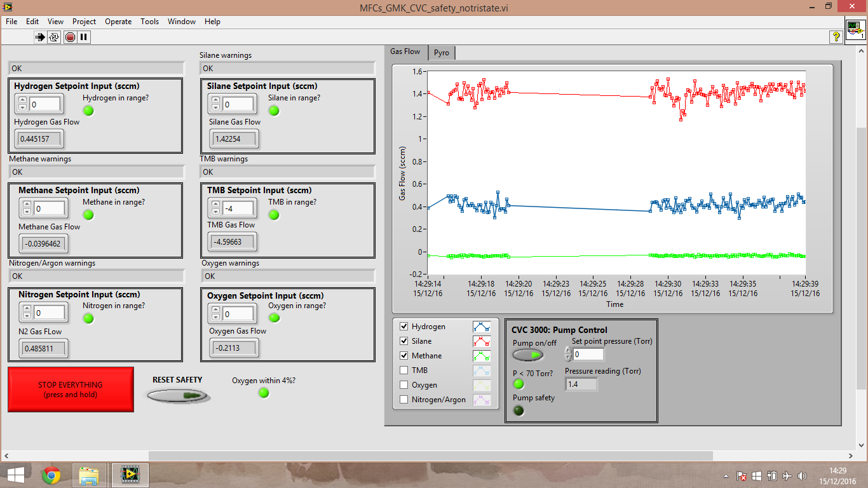Click the Silane Gas Flow value 1.42254
Viewport: 868px width, 488px height.
tap(234, 139)
